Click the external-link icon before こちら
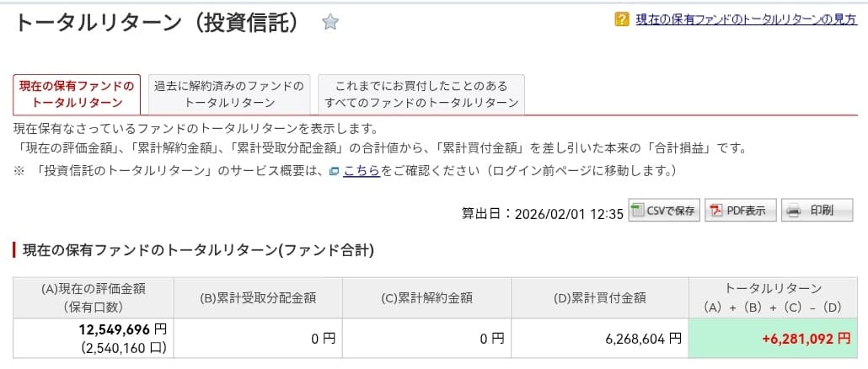868x369 pixels. (335, 171)
